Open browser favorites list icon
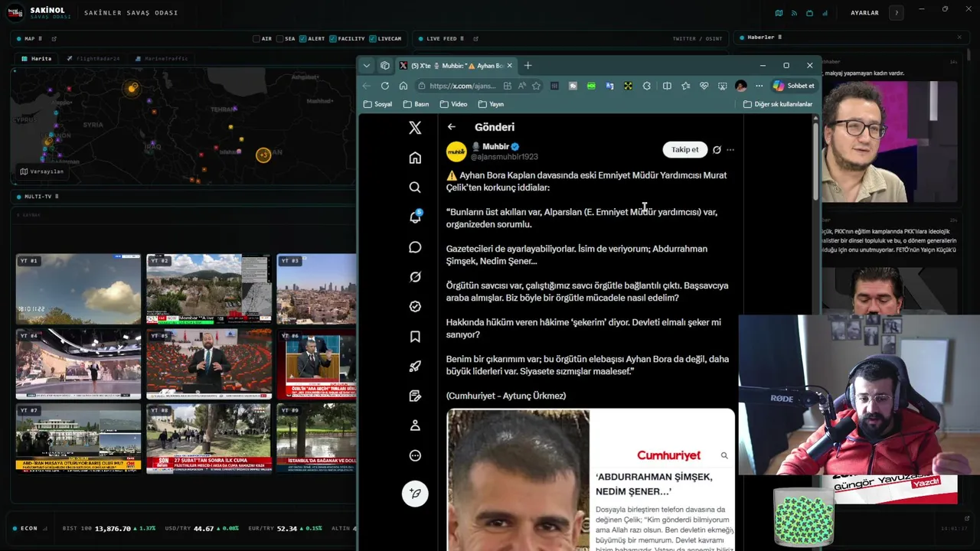 685,86
